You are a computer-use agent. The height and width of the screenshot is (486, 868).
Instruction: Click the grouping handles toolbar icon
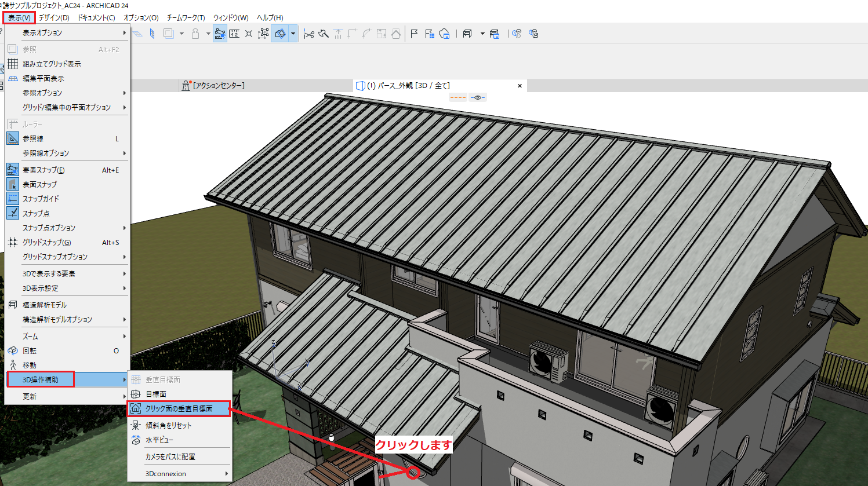(x=263, y=34)
